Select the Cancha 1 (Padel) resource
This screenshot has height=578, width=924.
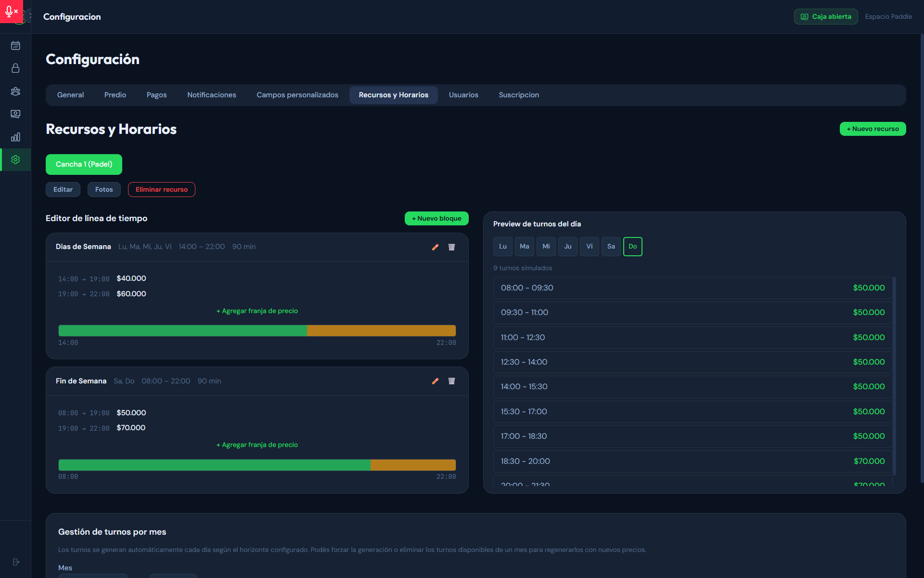84,164
